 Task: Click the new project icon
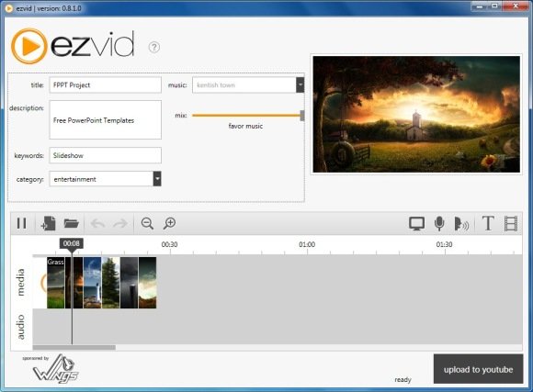click(x=49, y=223)
